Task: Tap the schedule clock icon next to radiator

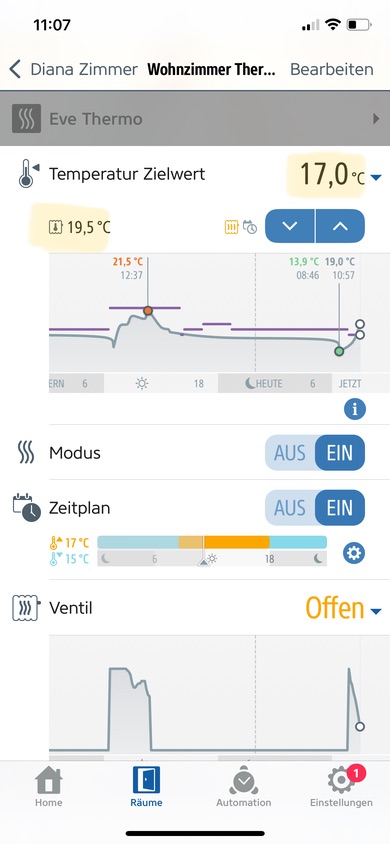Action: tap(250, 227)
